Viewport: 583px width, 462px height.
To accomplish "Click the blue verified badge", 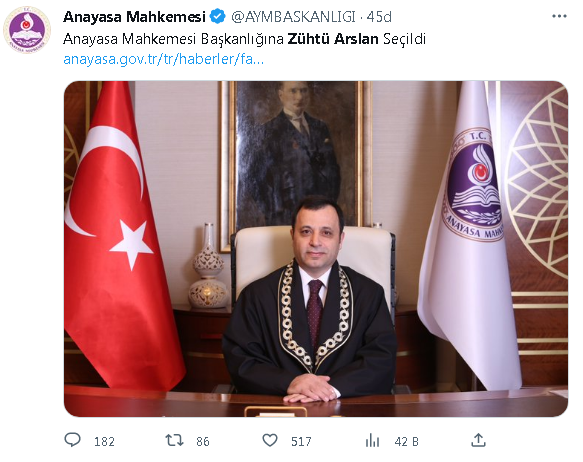I will [218, 17].
